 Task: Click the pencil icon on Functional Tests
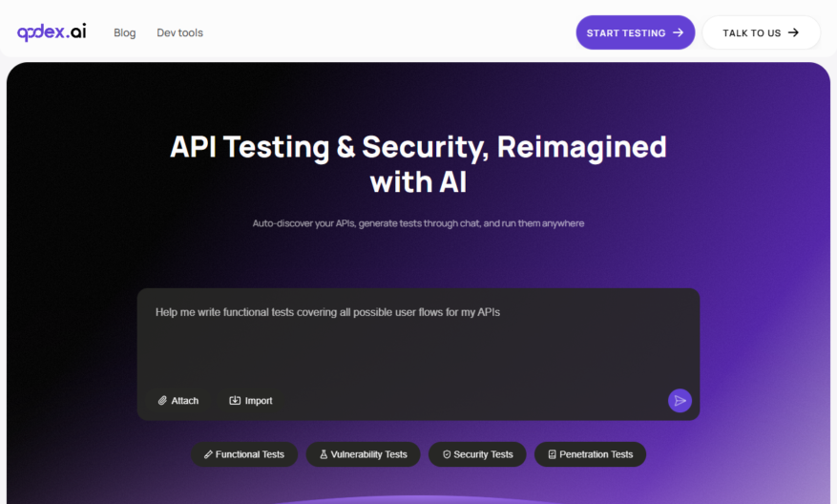208,454
